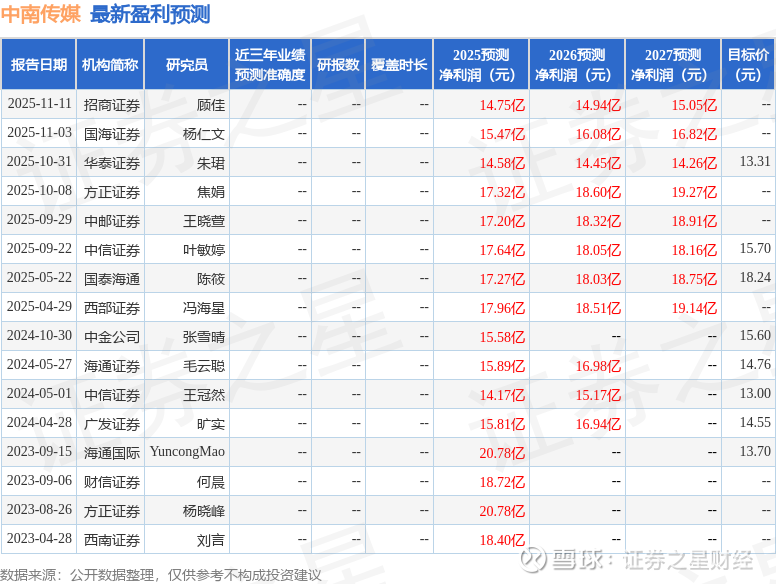This screenshot has height=584, width=776.
Task: Click 西部证券 institution cell
Action: tap(112, 308)
